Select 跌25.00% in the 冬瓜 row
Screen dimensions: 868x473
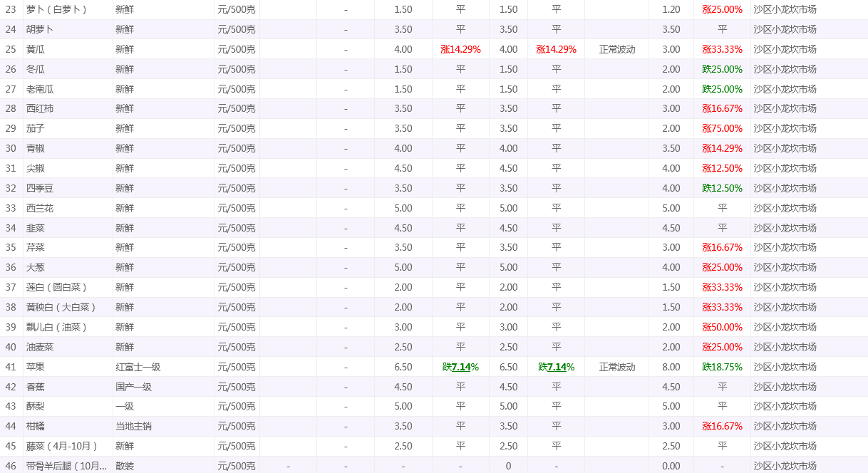click(x=722, y=69)
